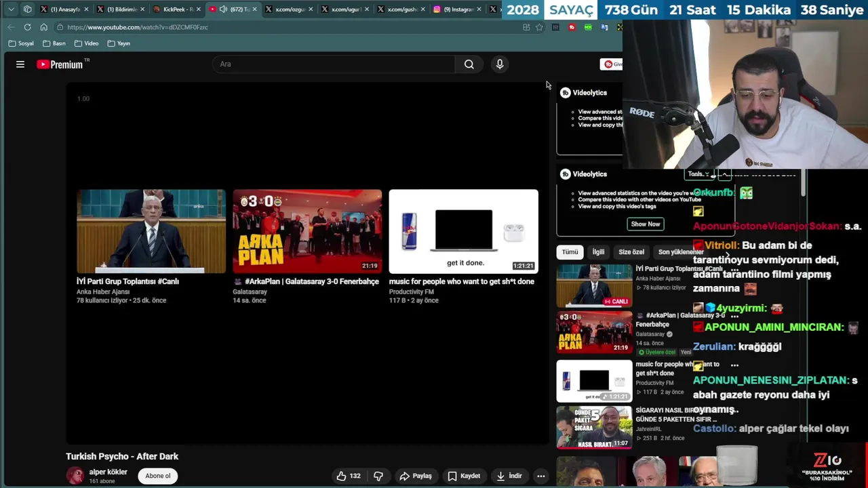
Task: Open more actions three-dot menu
Action: tap(541, 476)
